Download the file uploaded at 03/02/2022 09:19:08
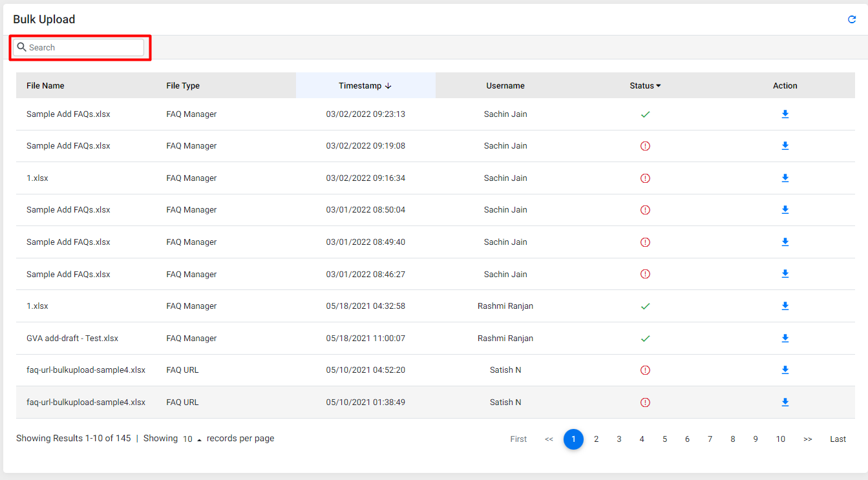Image resolution: width=868 pixels, height=480 pixels. click(x=785, y=146)
